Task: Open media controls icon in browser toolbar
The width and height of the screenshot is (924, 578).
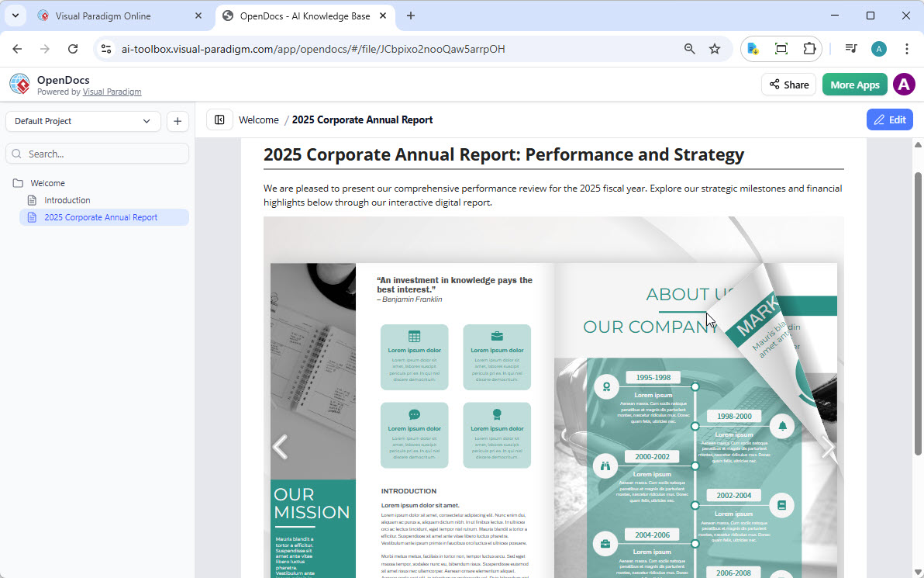Action: 850,48
